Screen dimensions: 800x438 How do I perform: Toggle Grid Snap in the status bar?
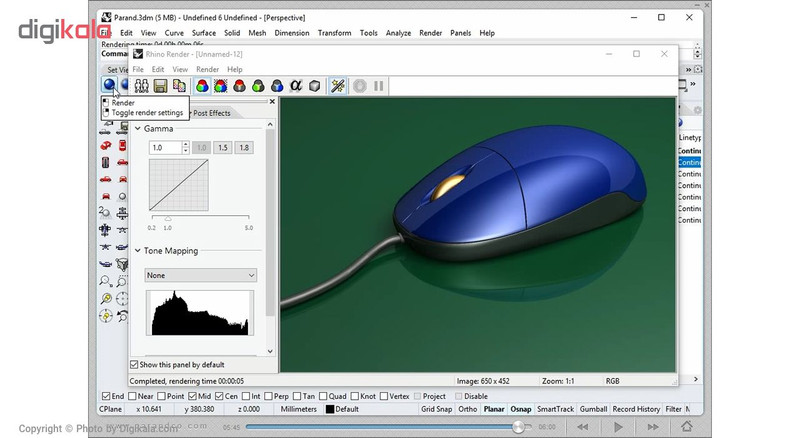coord(437,409)
